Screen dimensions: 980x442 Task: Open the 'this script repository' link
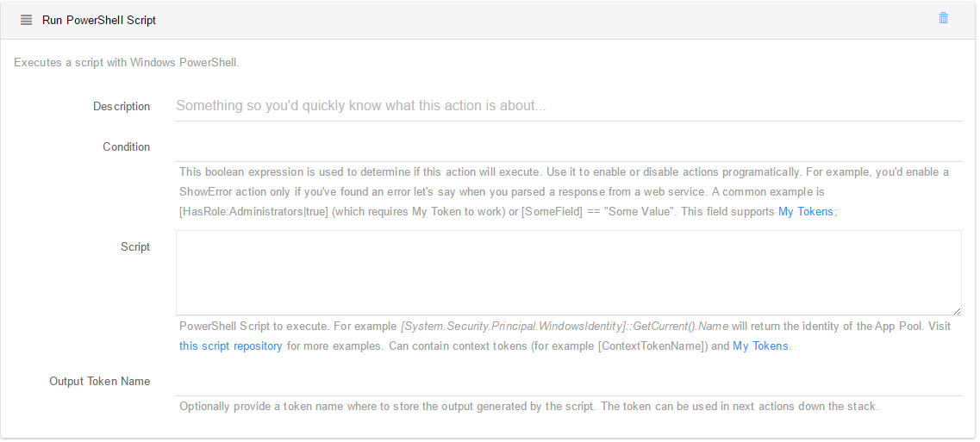(231, 346)
